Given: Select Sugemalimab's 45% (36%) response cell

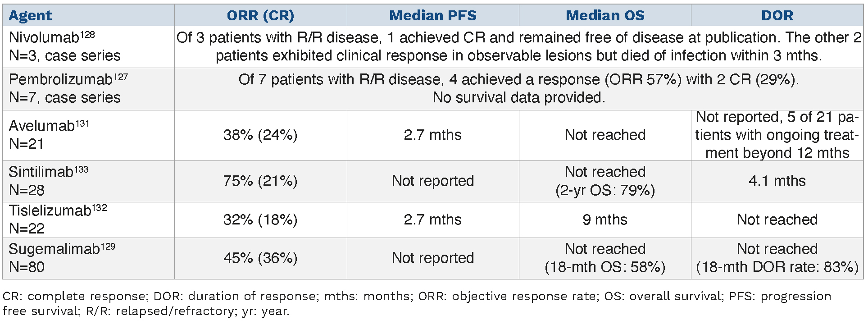Looking at the screenshot, I should click(x=260, y=258).
